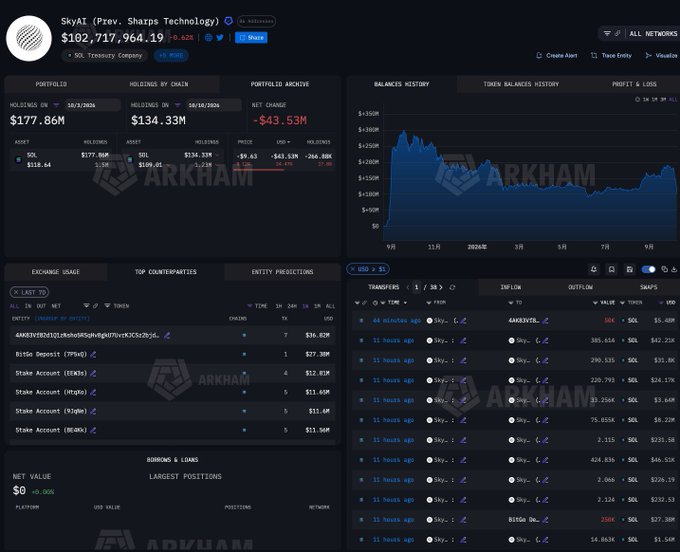Switch to PORTFOLIO tab
The width and height of the screenshot is (680, 552).
point(51,84)
